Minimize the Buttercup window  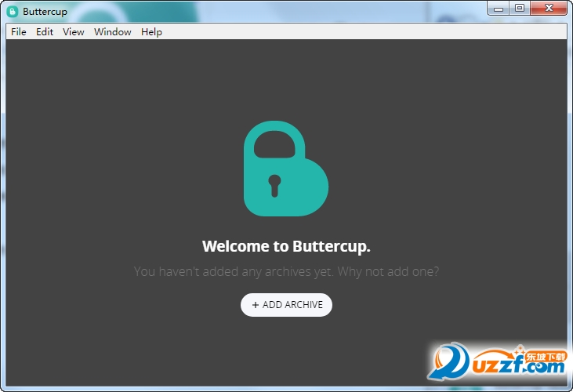(499, 9)
